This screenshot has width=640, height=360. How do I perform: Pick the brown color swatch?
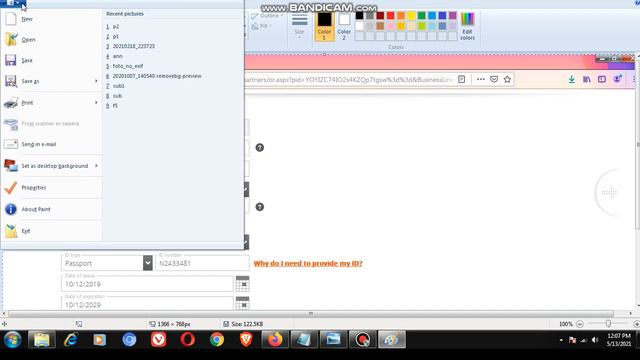(x=380, y=26)
